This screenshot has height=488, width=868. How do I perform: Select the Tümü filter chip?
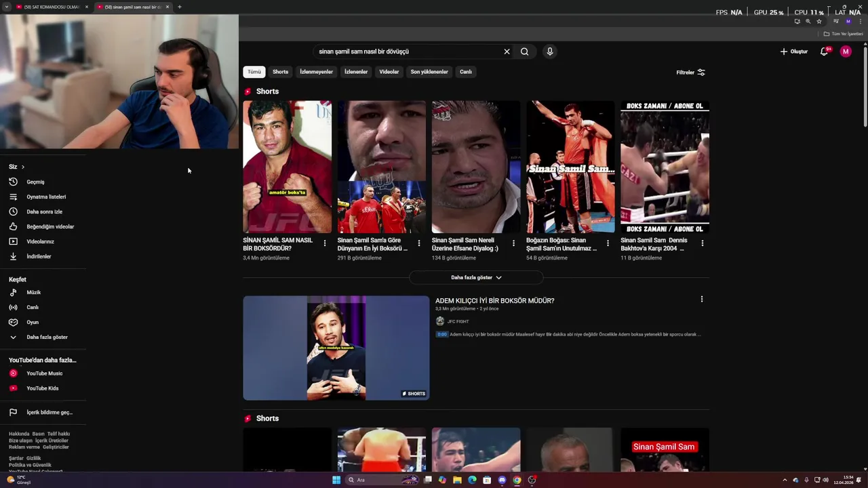click(254, 72)
